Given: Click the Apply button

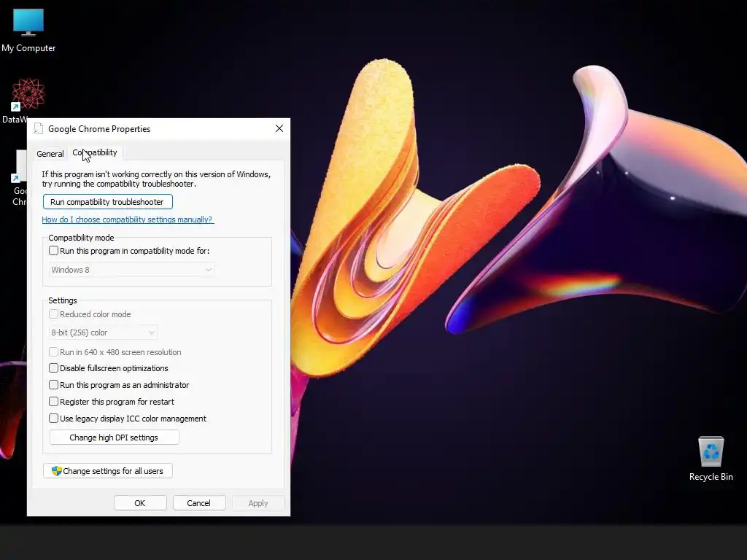Looking at the screenshot, I should tap(258, 503).
